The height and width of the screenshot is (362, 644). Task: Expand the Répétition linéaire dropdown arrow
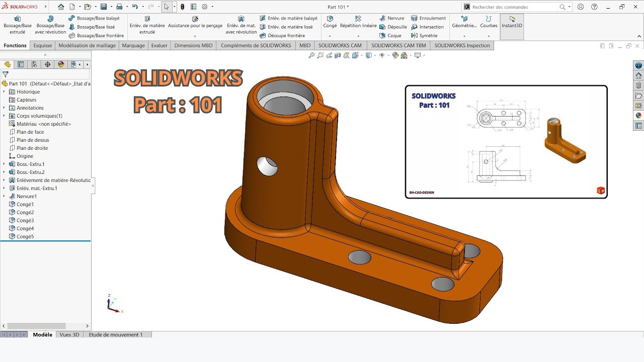coord(358,36)
